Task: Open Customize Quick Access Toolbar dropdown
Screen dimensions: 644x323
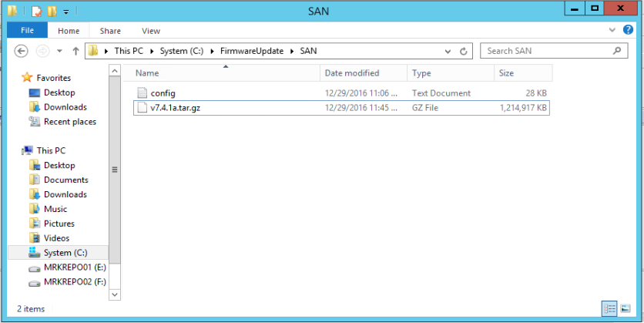Action: click(x=65, y=12)
